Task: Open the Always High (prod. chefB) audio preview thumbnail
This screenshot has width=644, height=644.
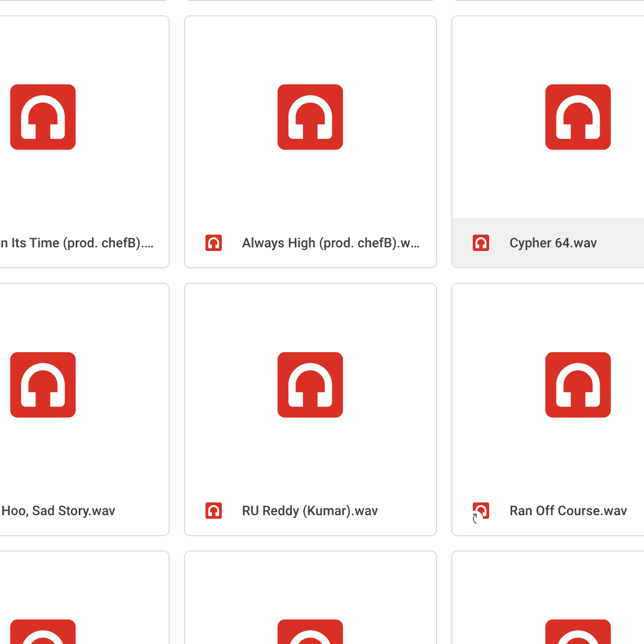Action: click(310, 117)
